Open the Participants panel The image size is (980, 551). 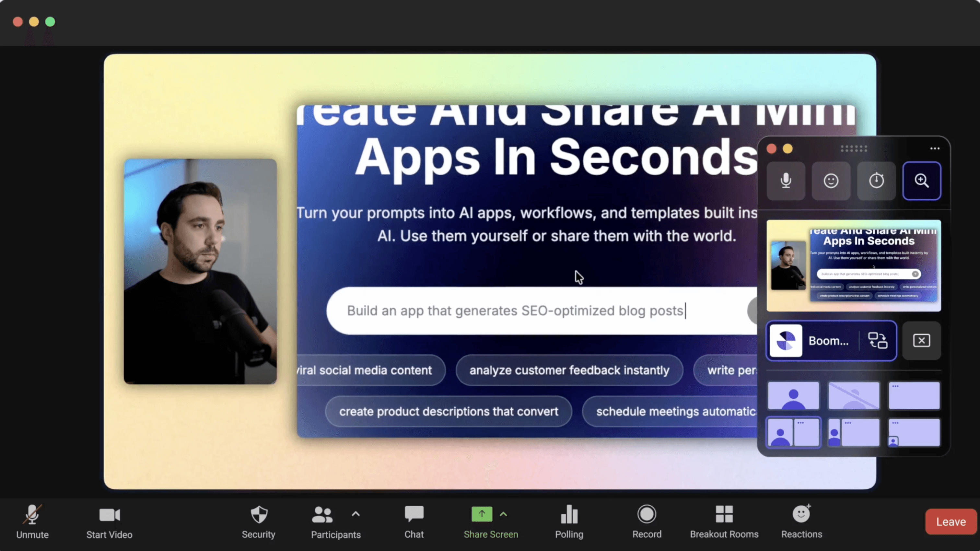[322, 515]
